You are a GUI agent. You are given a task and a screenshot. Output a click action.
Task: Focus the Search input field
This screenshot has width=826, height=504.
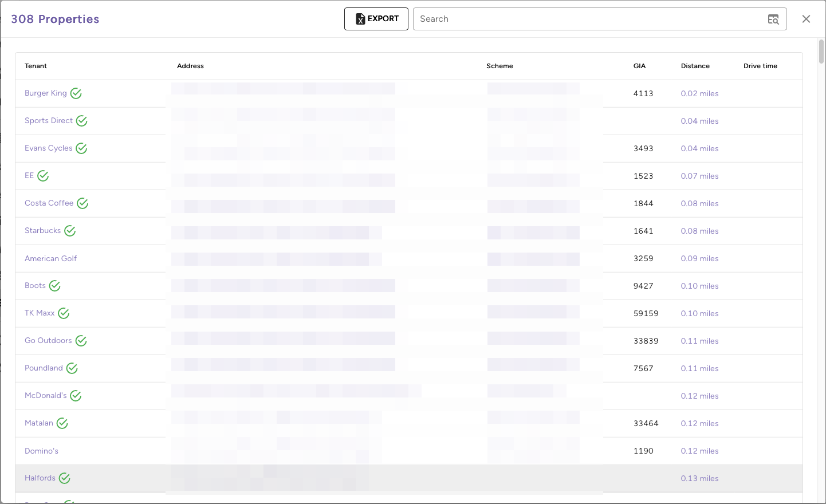coord(590,19)
